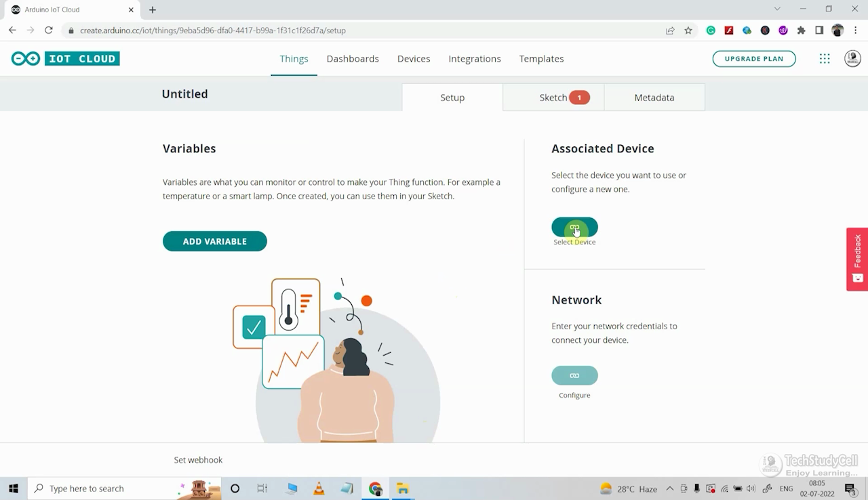Switch to the Metadata tab
Viewport: 868px width, 500px height.
[x=654, y=97]
